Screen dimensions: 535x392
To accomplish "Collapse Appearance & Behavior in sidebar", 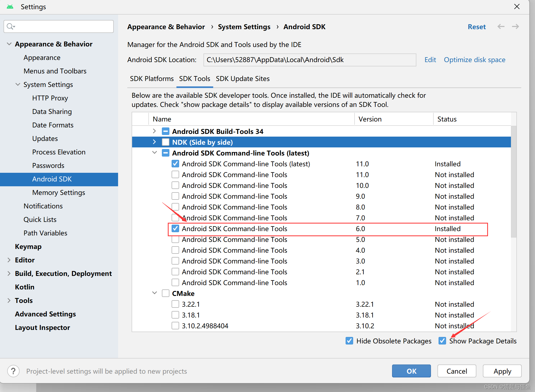I will point(9,44).
